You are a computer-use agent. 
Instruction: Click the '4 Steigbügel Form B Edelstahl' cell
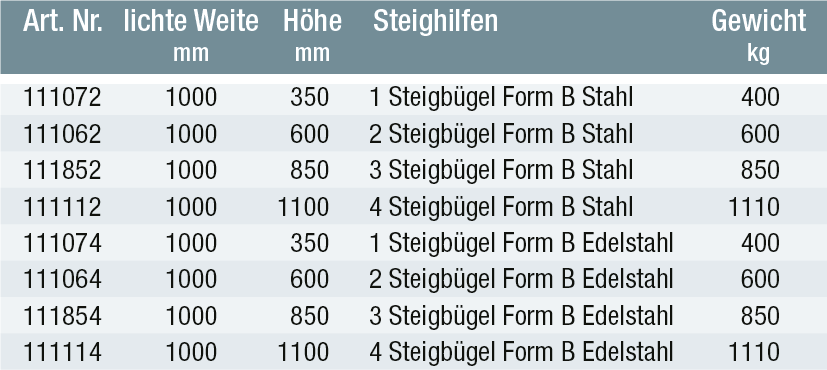(x=521, y=353)
